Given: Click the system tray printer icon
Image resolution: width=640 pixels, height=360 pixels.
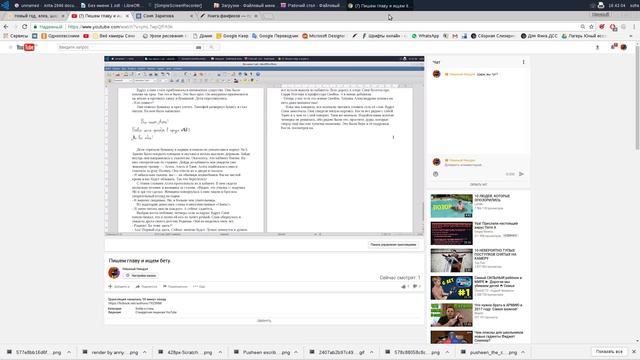Looking at the screenshot, I should click(601, 5).
